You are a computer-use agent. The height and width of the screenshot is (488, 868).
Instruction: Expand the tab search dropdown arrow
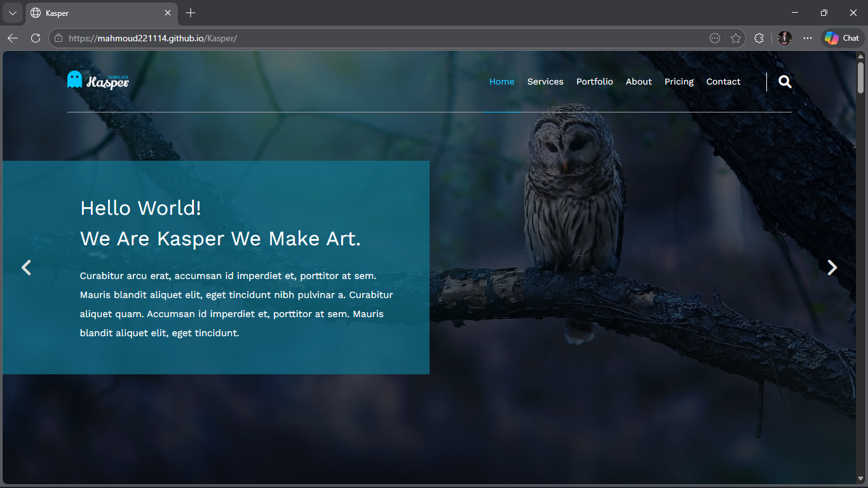[12, 13]
